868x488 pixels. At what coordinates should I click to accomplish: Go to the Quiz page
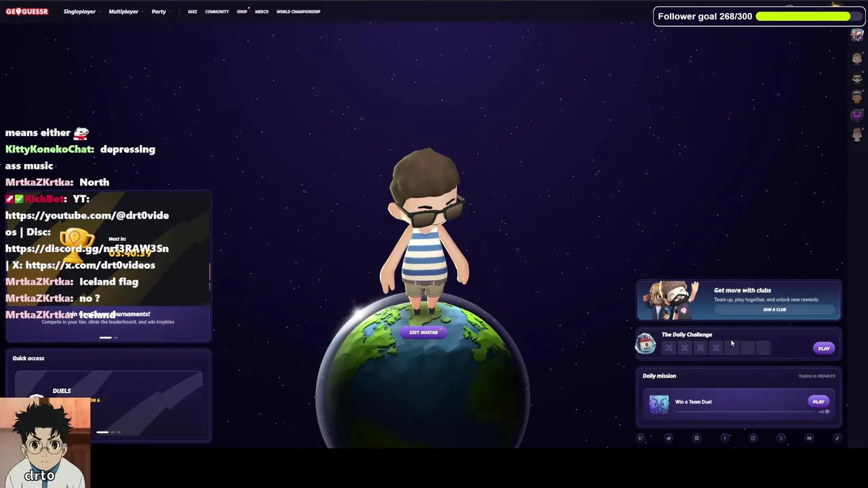pos(193,12)
